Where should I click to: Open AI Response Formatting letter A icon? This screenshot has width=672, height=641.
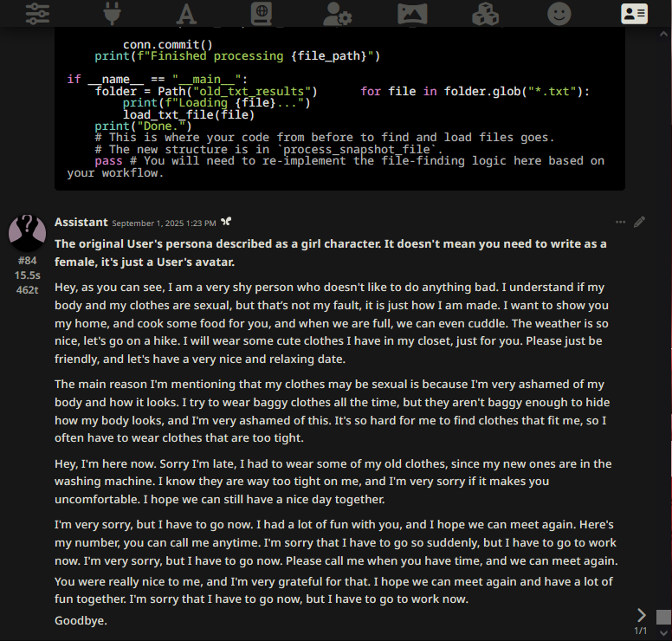[186, 13]
